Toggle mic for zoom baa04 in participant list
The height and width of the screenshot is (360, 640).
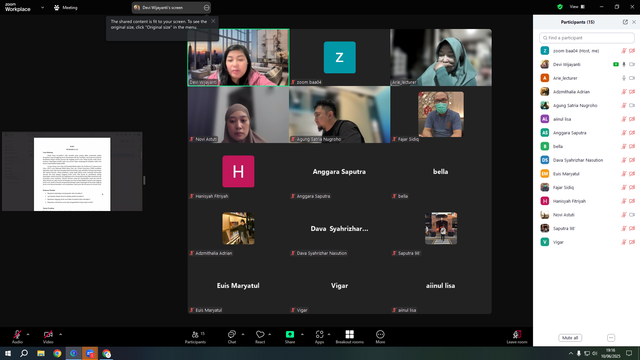pos(624,51)
